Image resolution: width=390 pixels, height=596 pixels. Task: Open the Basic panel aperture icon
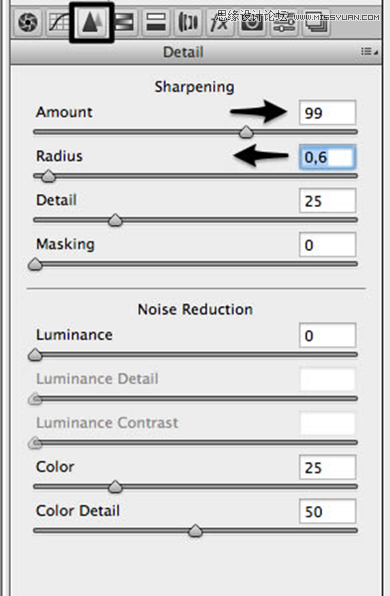[28, 22]
